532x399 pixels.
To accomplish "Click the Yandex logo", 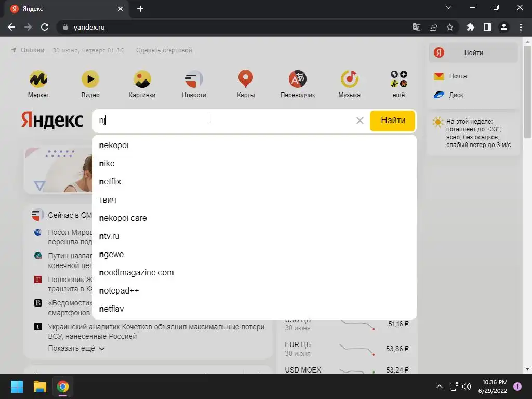I will 52,120.
